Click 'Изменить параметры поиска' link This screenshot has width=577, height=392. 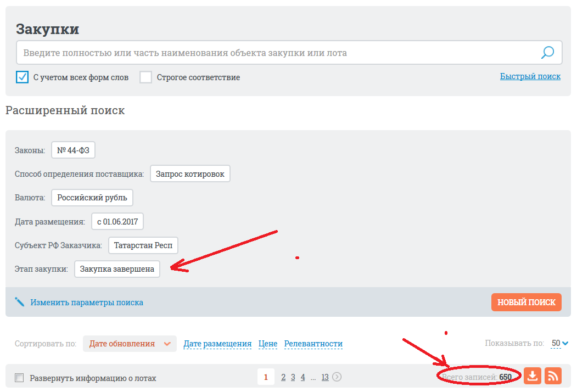pyautogui.click(x=87, y=303)
